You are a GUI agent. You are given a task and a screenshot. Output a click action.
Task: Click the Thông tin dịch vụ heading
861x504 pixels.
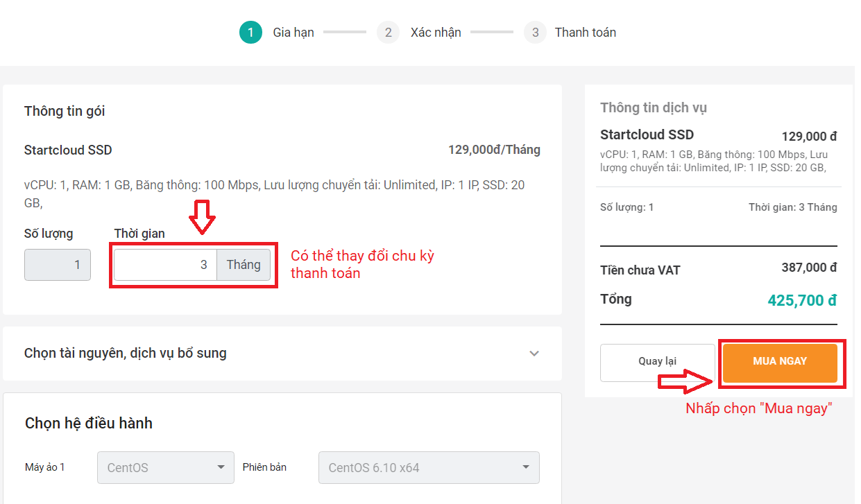654,107
